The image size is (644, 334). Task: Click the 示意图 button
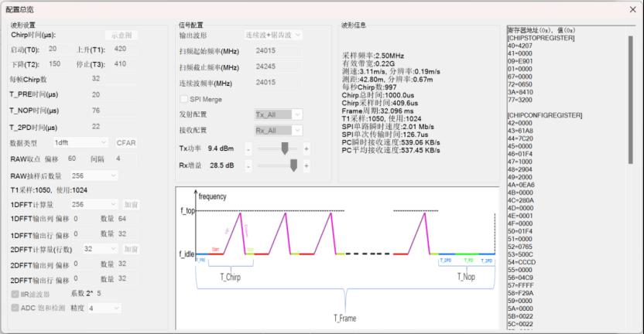pos(122,36)
